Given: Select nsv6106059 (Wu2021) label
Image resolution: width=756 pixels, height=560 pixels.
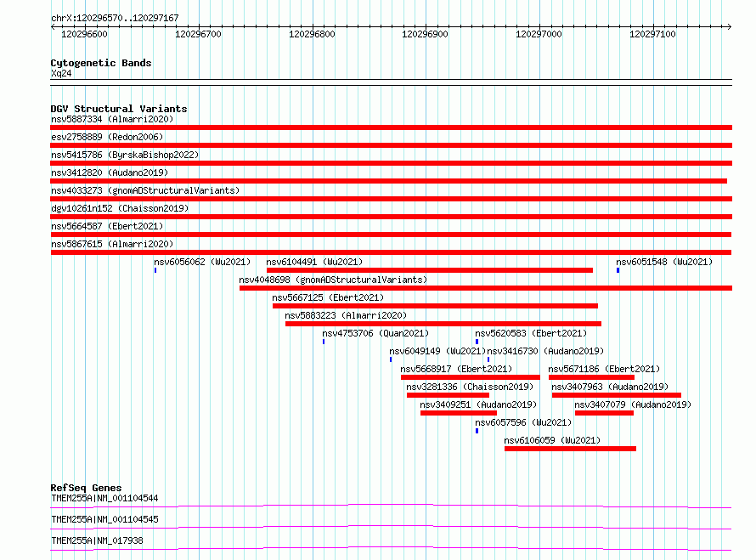Looking at the screenshot, I should point(552,440).
